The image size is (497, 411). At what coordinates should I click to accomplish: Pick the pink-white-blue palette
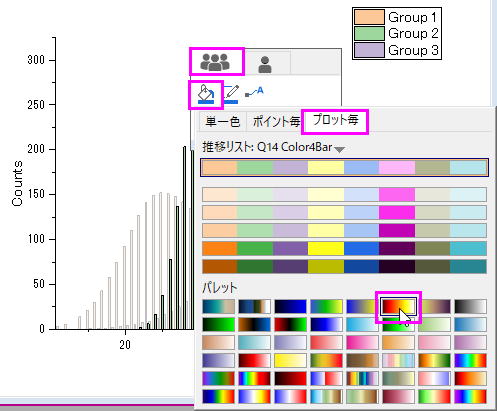point(434,378)
